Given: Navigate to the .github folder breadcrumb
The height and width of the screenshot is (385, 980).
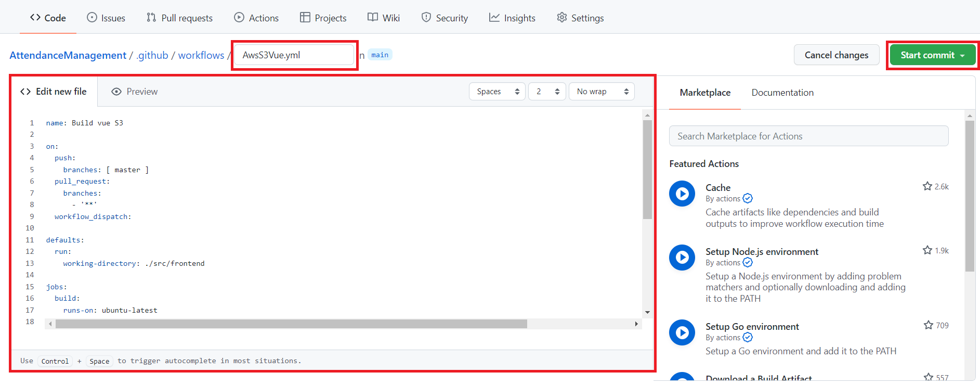Looking at the screenshot, I should 152,55.
